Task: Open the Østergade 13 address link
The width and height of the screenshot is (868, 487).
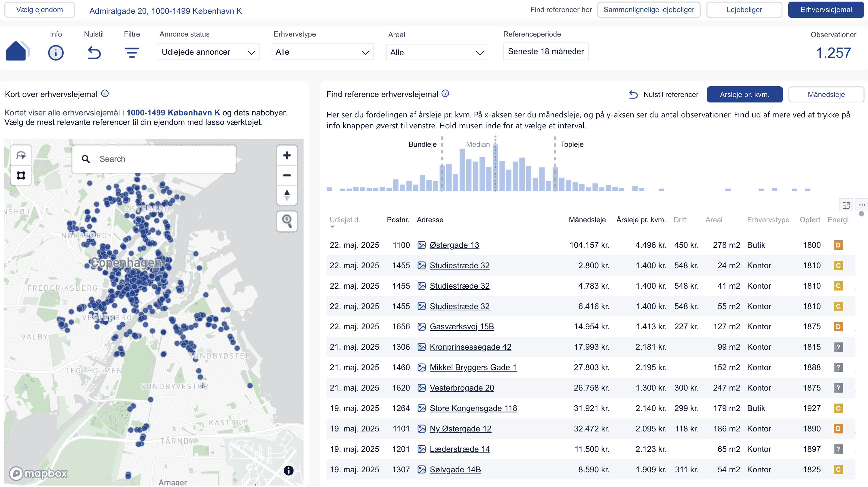Action: (454, 245)
